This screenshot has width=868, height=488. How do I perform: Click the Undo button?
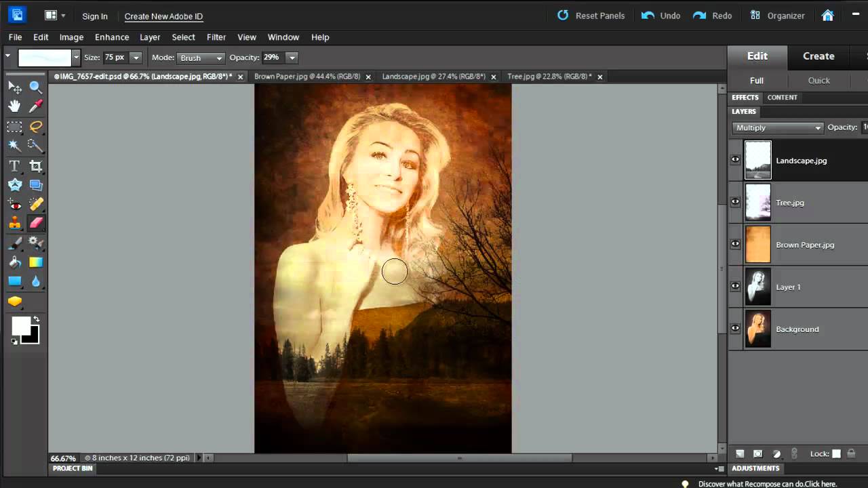pos(661,16)
